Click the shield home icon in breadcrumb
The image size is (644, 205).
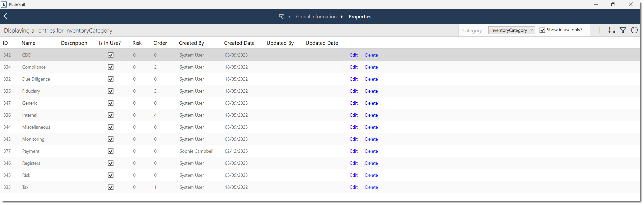(281, 17)
